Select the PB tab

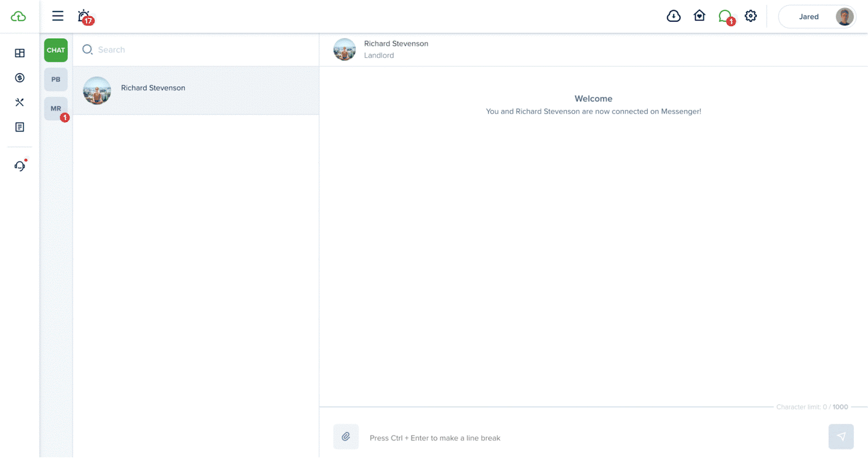click(x=56, y=79)
